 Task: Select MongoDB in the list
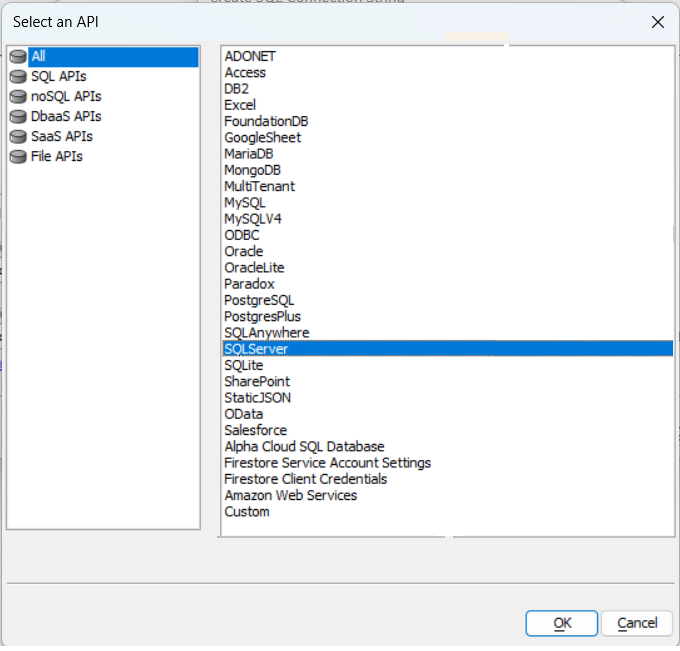pyautogui.click(x=252, y=170)
